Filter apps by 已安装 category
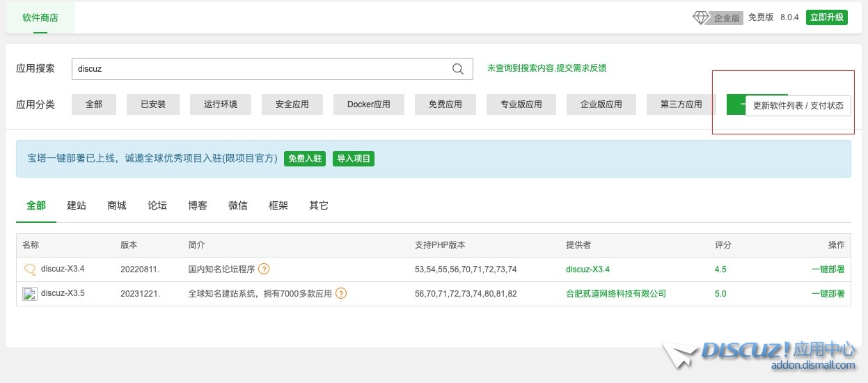The height and width of the screenshot is (383, 868). coord(153,104)
